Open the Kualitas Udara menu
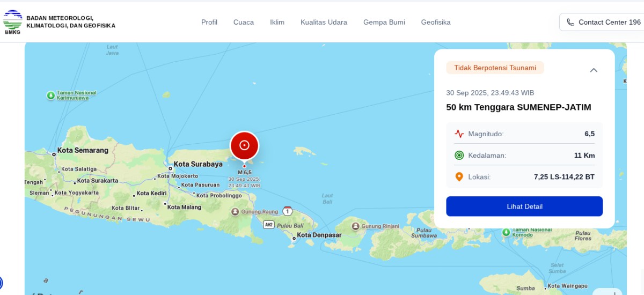644x295 pixels. tap(324, 22)
